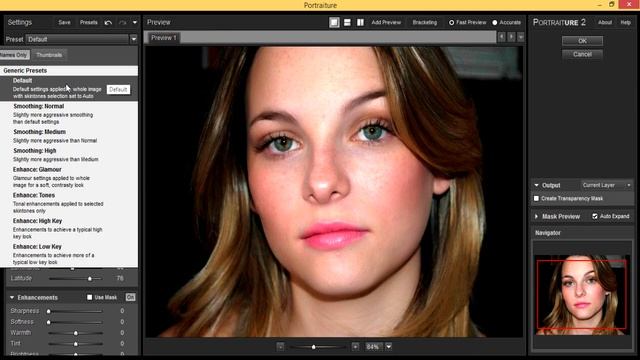Click the OK button
The height and width of the screenshot is (360, 640).
pos(582,41)
